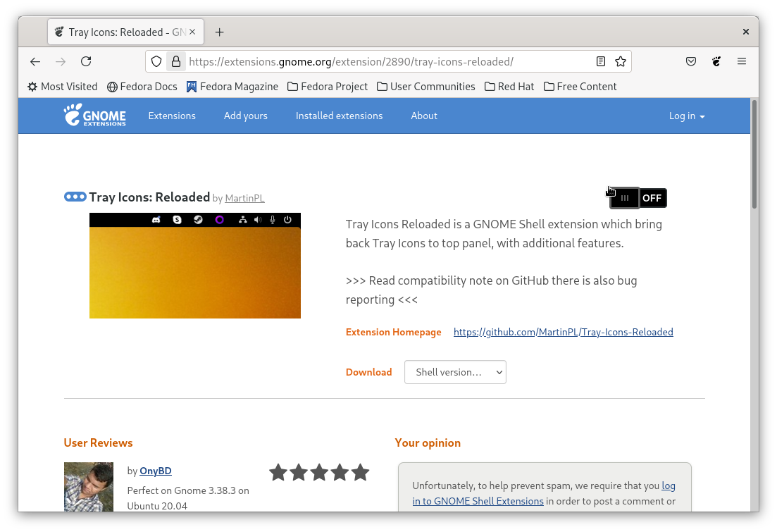The width and height of the screenshot is (777, 532).
Task: Visit author MartinPL's profile link
Action: 244,199
